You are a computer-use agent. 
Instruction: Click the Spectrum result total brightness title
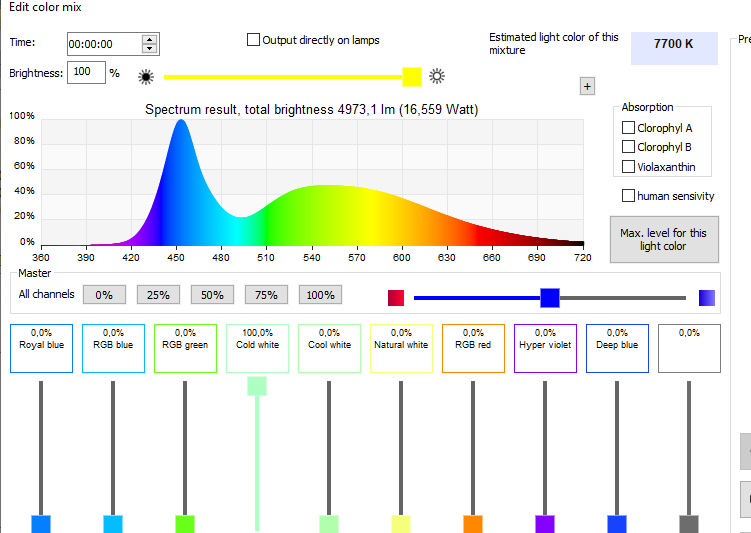312,110
